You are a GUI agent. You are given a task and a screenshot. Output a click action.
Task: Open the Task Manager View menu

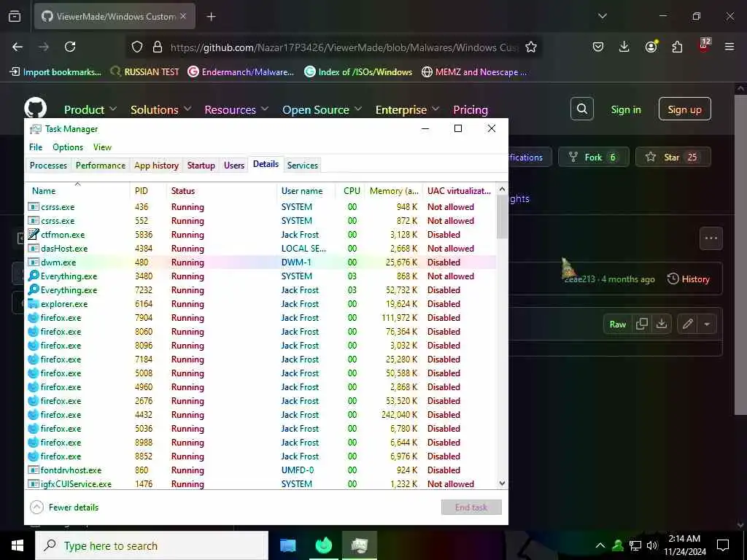tap(102, 147)
